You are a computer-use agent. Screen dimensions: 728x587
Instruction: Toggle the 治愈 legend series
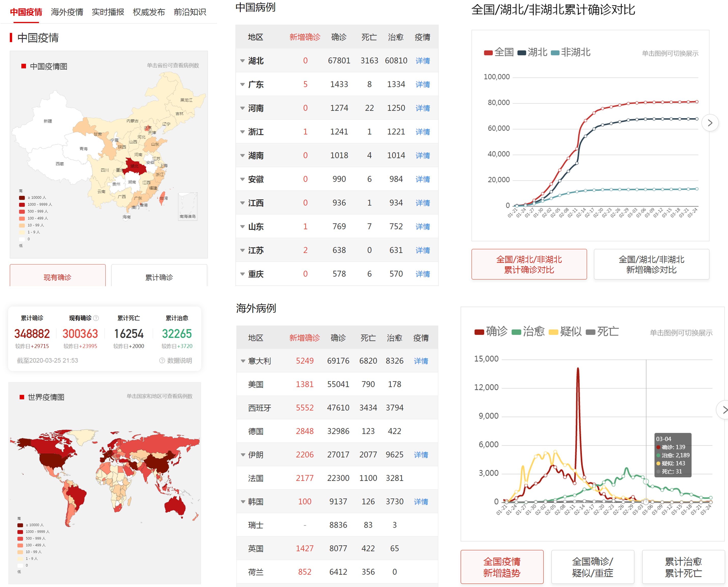(528, 331)
